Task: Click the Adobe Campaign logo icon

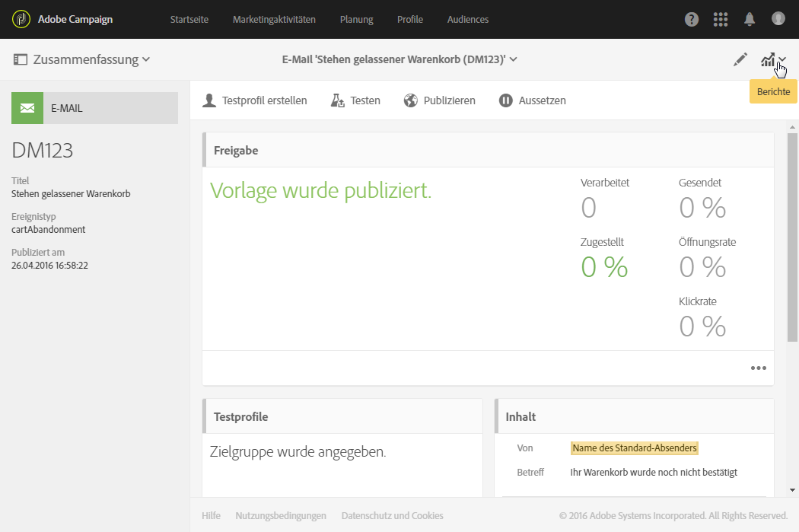Action: click(21, 19)
